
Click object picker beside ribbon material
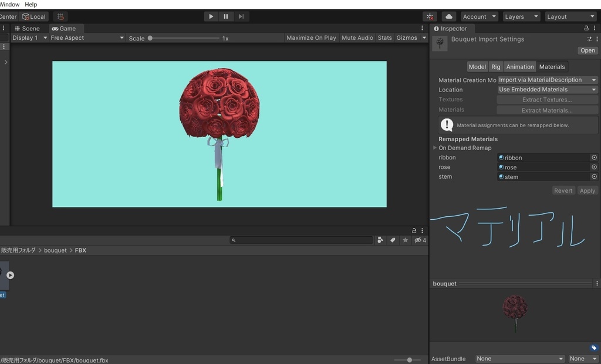594,158
